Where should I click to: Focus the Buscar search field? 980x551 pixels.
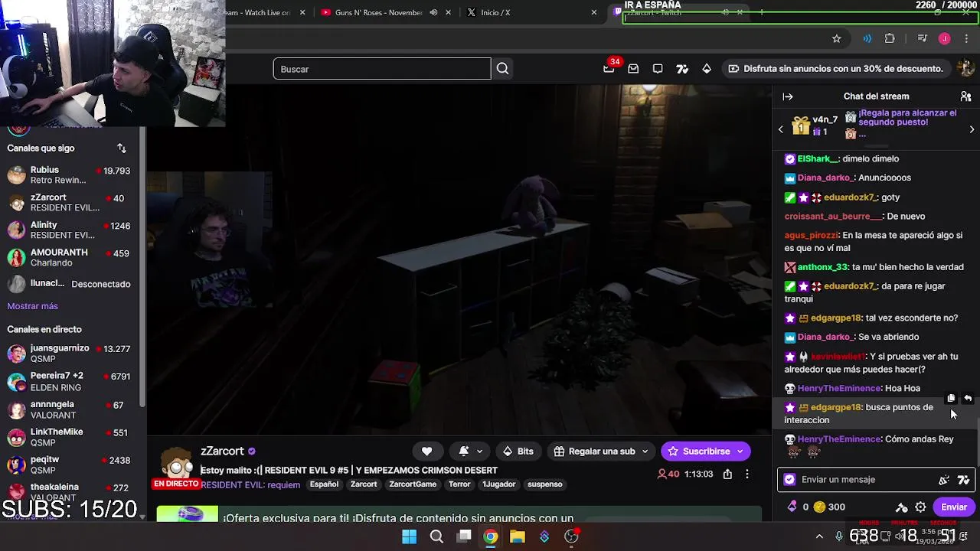click(x=382, y=69)
